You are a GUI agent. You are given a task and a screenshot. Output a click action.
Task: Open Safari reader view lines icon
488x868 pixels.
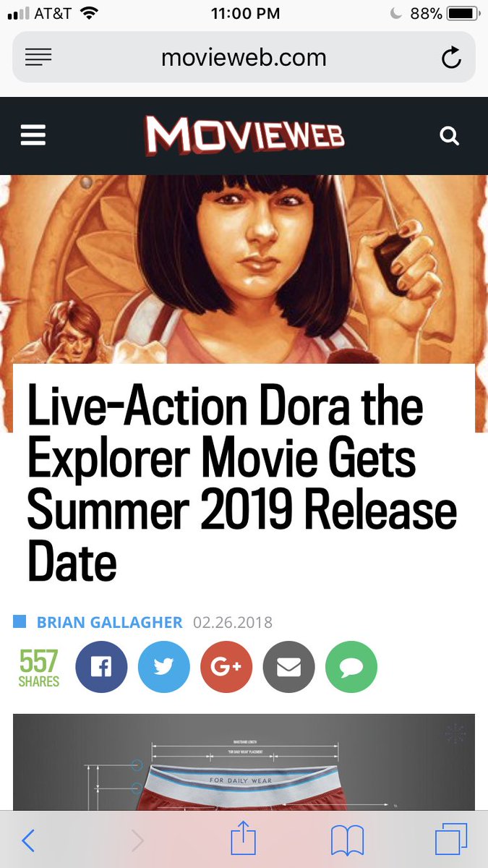coord(38,58)
